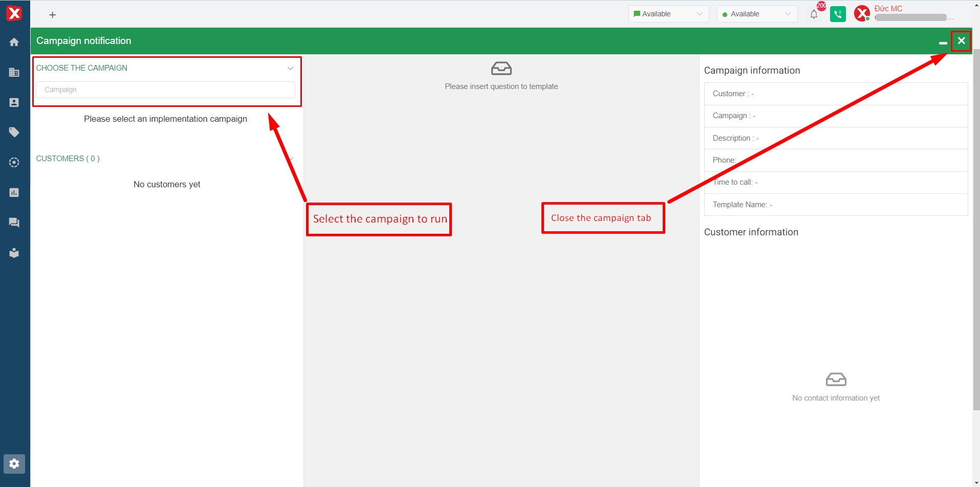980x487 pixels.
Task: Open the contacts card icon in sidebar
Action: (14, 102)
